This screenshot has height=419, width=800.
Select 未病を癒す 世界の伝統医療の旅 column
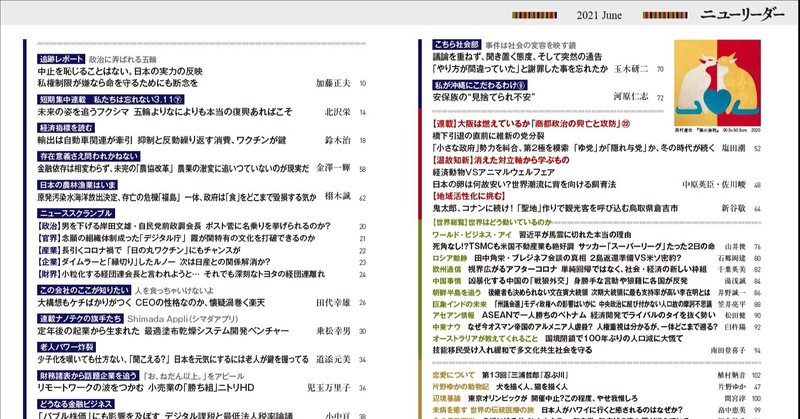click(x=483, y=410)
